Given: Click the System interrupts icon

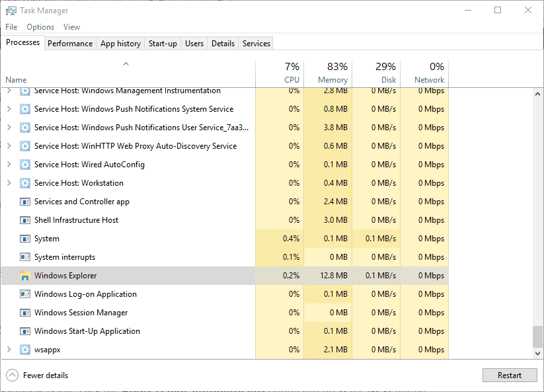Looking at the screenshot, I should pyautogui.click(x=25, y=257).
